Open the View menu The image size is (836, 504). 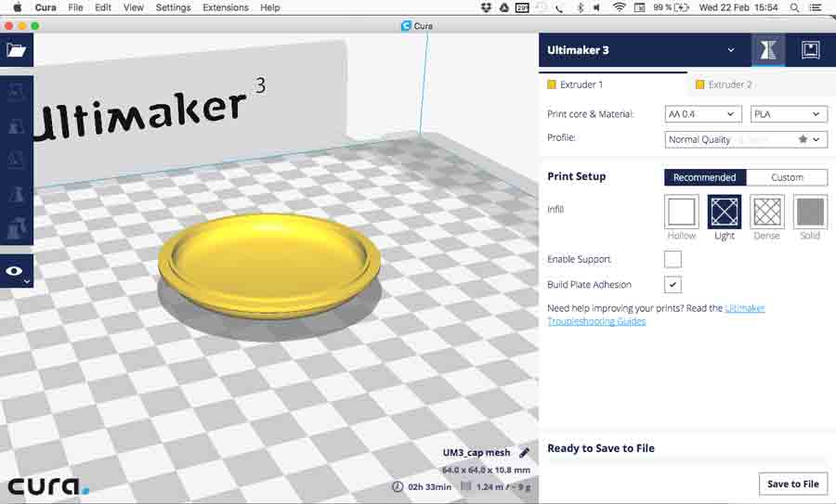point(133,7)
